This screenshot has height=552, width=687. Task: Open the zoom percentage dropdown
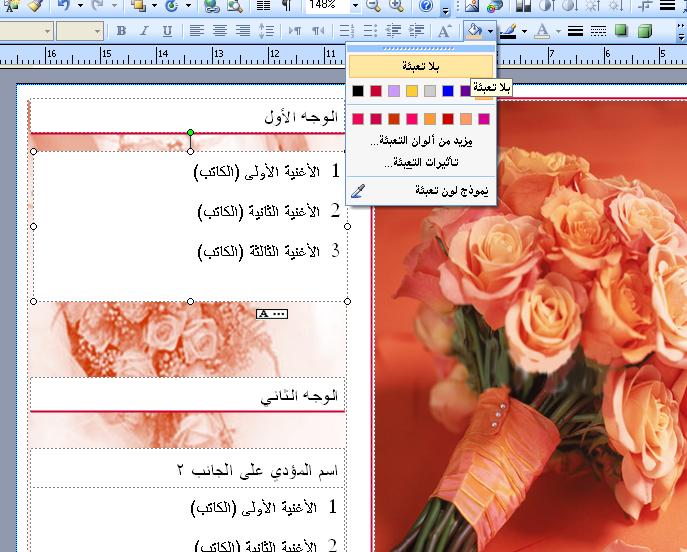[352, 6]
